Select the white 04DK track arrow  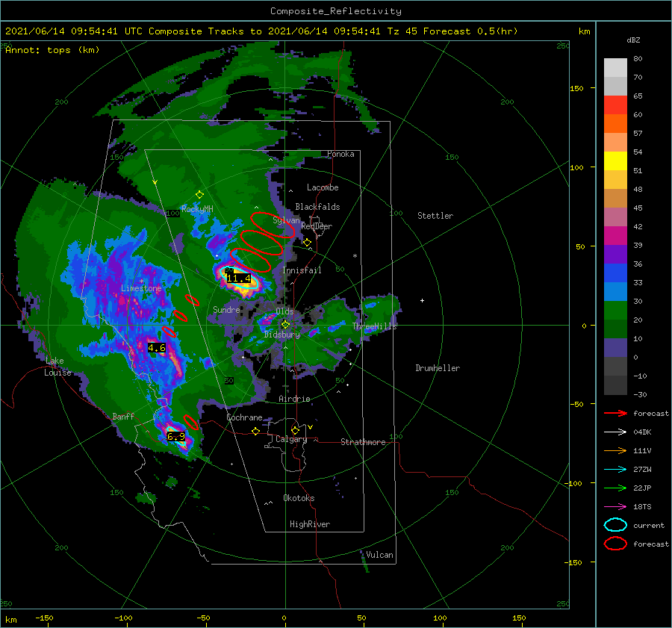[615, 432]
